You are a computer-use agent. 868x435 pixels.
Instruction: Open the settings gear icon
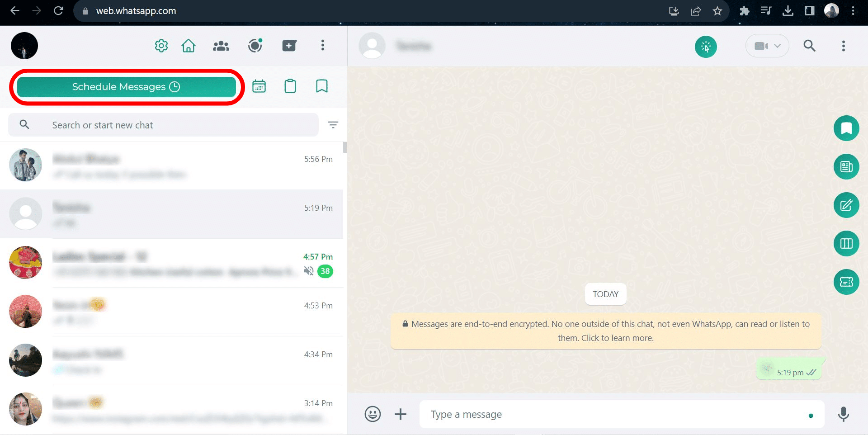[x=161, y=46]
